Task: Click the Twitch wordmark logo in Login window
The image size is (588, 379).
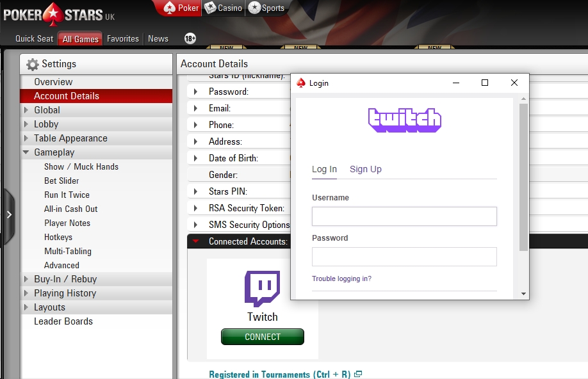Action: [x=405, y=120]
